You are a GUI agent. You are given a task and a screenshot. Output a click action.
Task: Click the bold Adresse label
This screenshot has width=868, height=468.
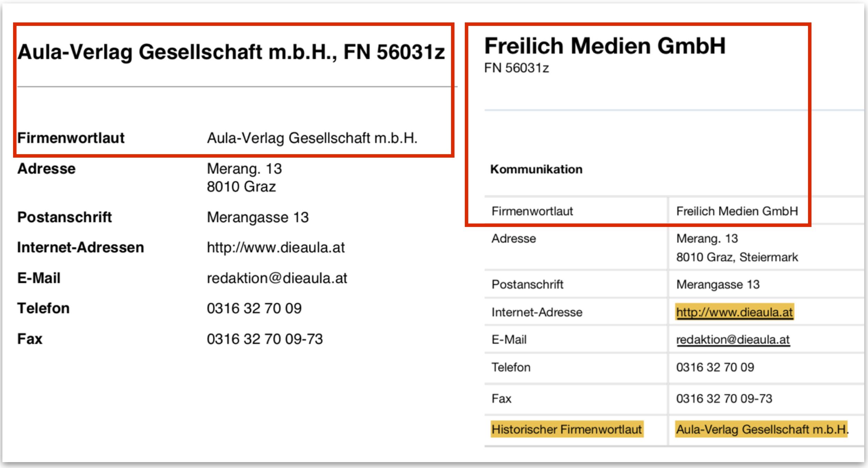(x=47, y=169)
